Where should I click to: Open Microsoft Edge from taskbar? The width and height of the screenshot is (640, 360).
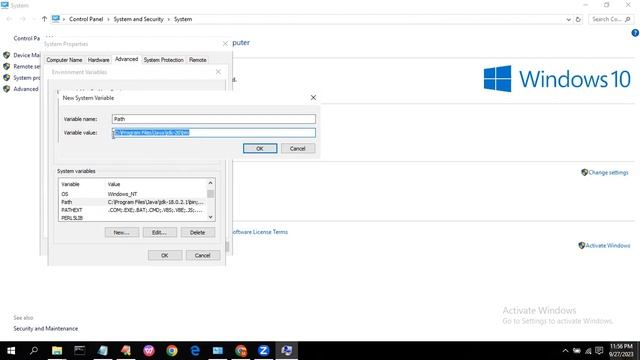(x=195, y=351)
